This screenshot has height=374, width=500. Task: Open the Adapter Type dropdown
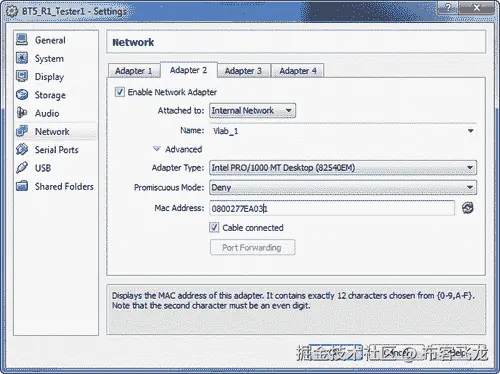343,168
